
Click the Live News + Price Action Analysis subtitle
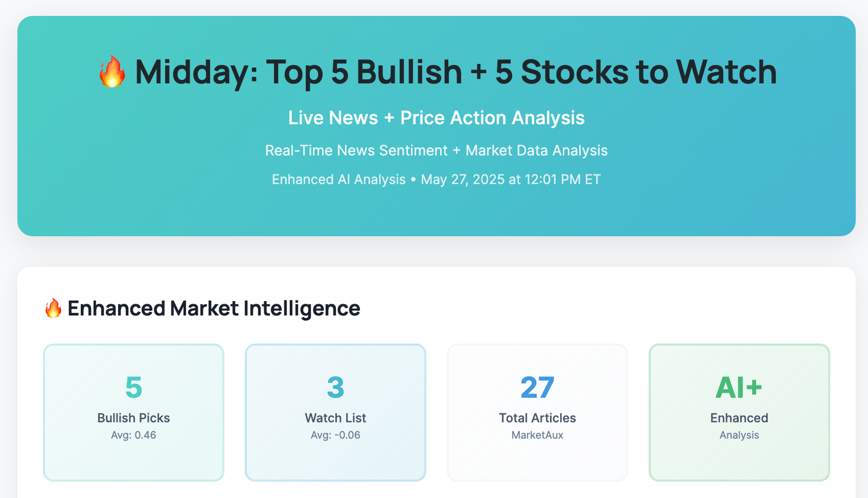tap(436, 118)
